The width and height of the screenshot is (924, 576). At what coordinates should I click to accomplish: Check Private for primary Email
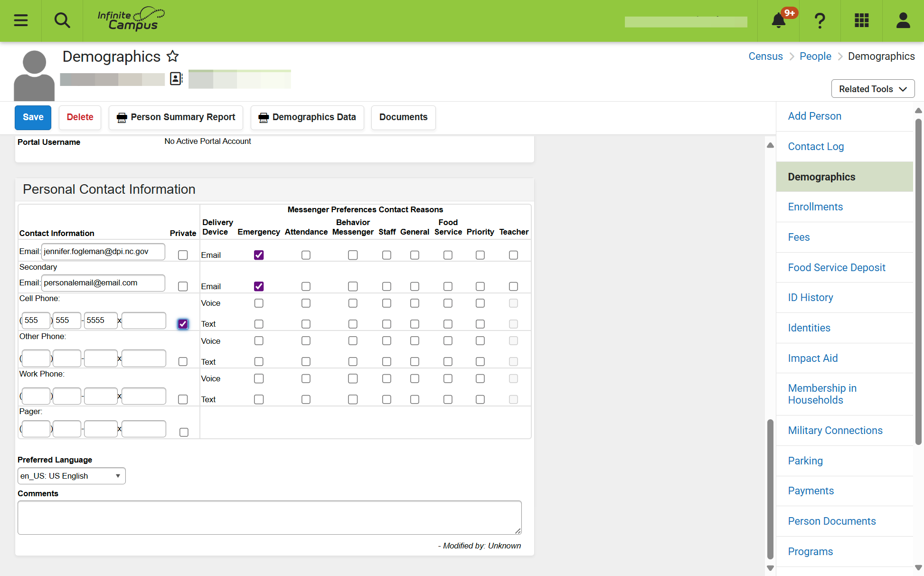pyautogui.click(x=183, y=255)
